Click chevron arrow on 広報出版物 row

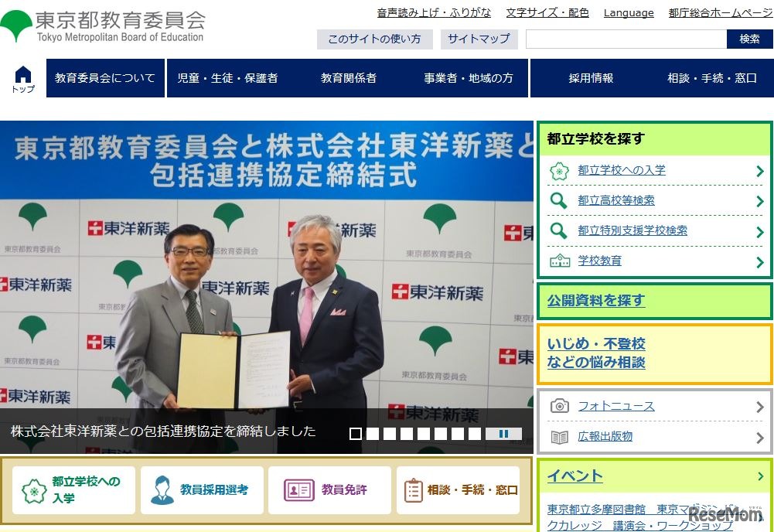click(x=760, y=438)
